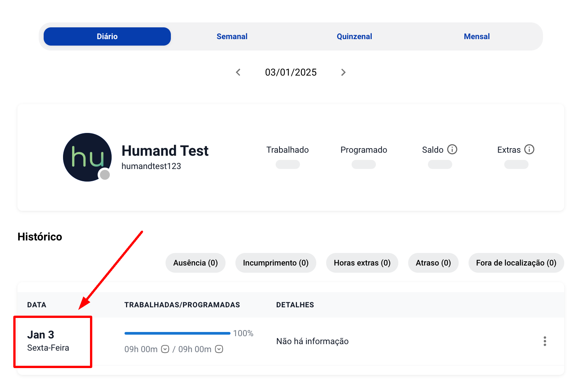Go to previous day with left chevron
The width and height of the screenshot is (587, 392).
238,72
